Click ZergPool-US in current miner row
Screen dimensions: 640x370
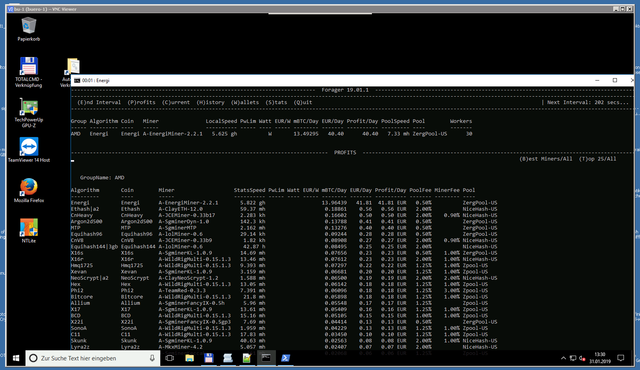pos(429,134)
